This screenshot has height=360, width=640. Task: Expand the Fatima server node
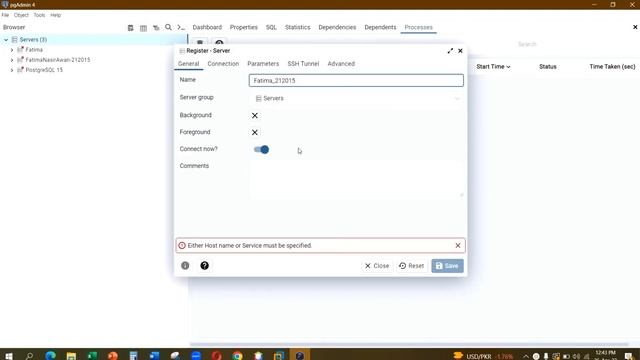coord(12,50)
